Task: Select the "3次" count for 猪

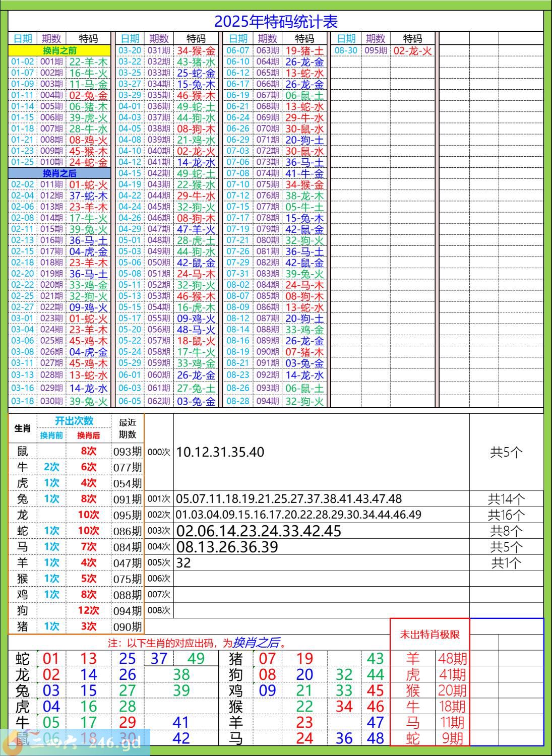Action: point(89,626)
